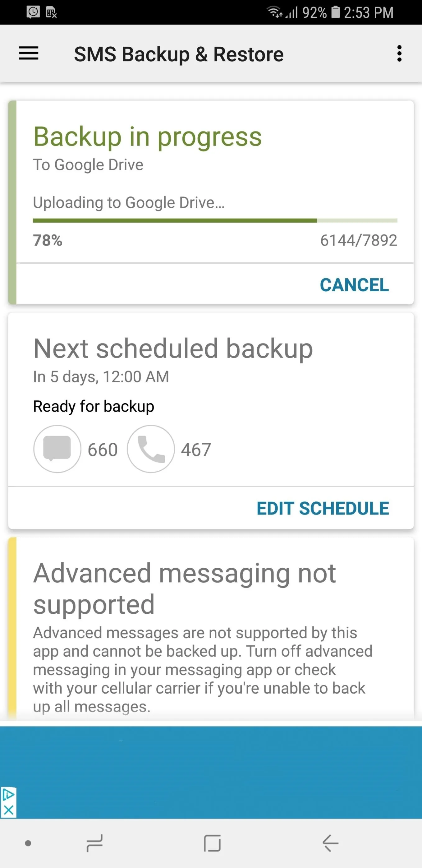Cancel the backup in progress
This screenshot has height=868, width=422.
354,285
